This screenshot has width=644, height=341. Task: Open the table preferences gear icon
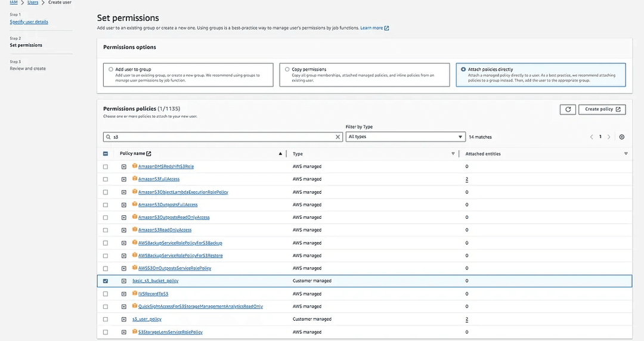[x=622, y=137]
